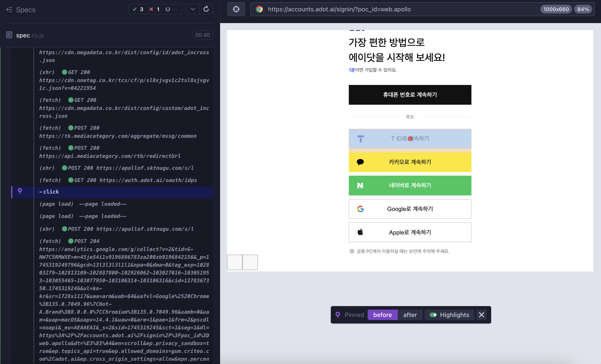Select the analytics.google.com POST 204 log entry
Viewport: 601px width, 364px height.
pos(124,300)
